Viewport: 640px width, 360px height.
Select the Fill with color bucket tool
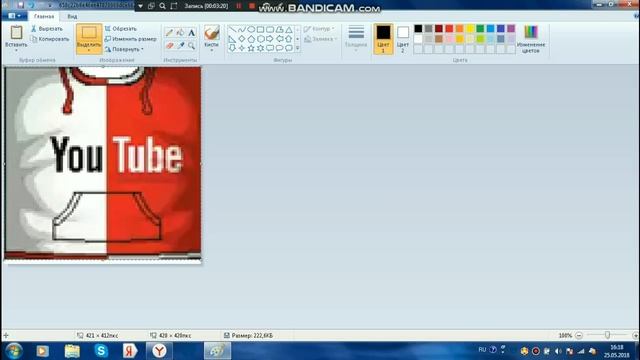click(x=180, y=33)
